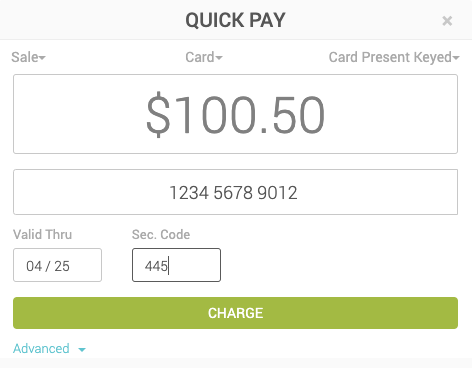
Task: Click the Sec. Code label
Action: [x=161, y=235]
